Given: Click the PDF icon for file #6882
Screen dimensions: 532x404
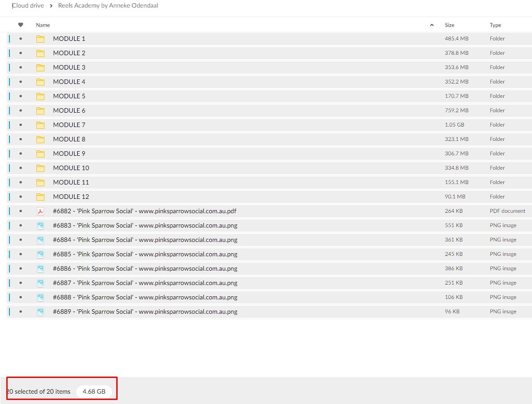Looking at the screenshot, I should pyautogui.click(x=40, y=211).
